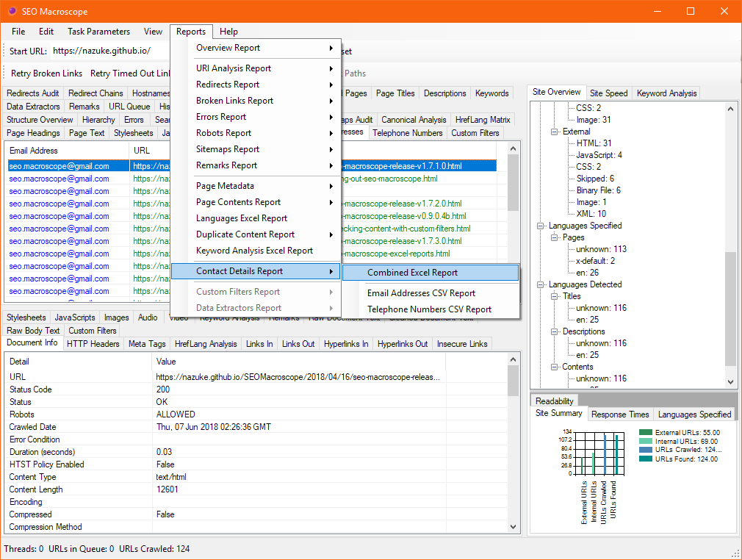Collapse the External node in Site Overview tree

coord(554,132)
